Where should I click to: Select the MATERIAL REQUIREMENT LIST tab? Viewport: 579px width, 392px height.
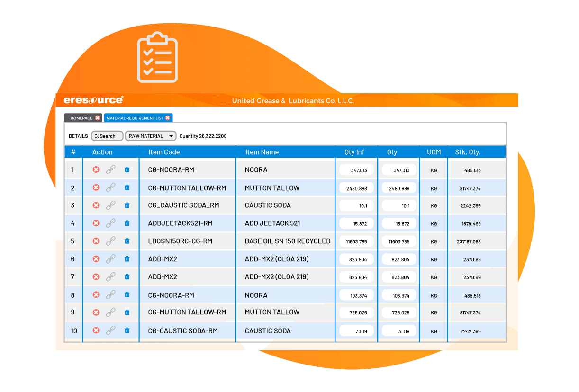point(134,118)
